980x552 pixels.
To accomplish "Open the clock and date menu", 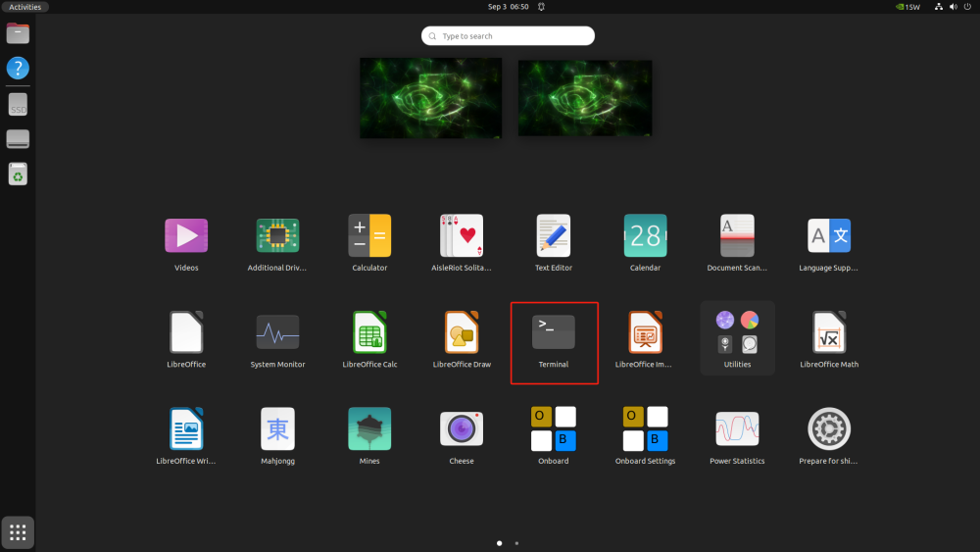I will [x=508, y=7].
